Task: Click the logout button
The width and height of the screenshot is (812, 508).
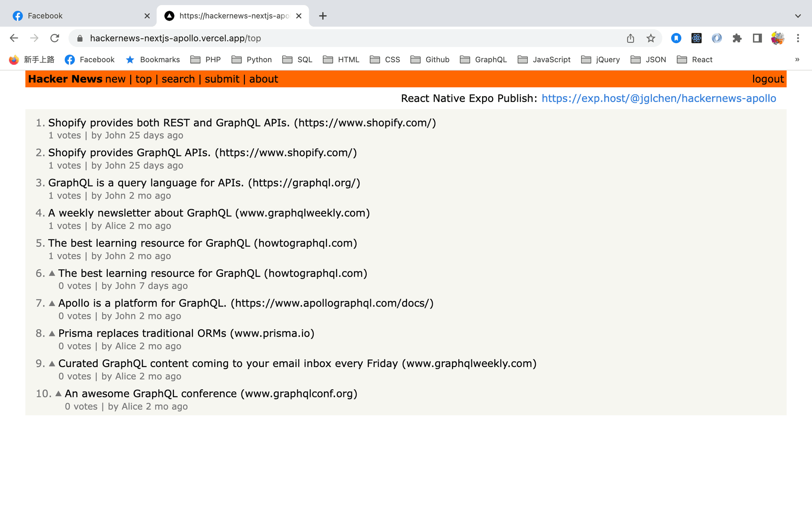Action: point(768,79)
